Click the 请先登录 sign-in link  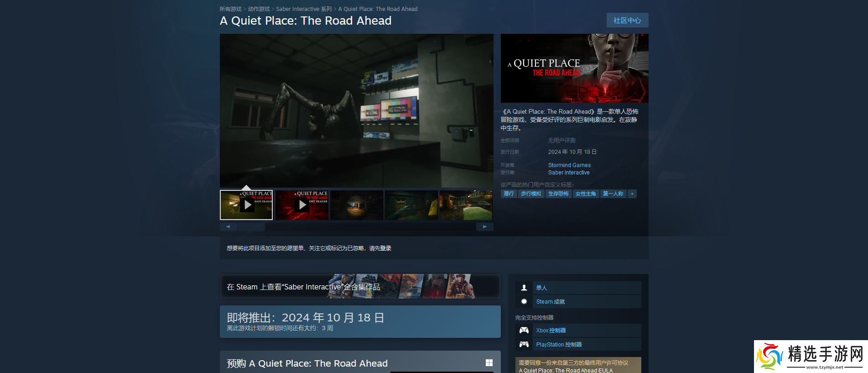click(x=380, y=248)
